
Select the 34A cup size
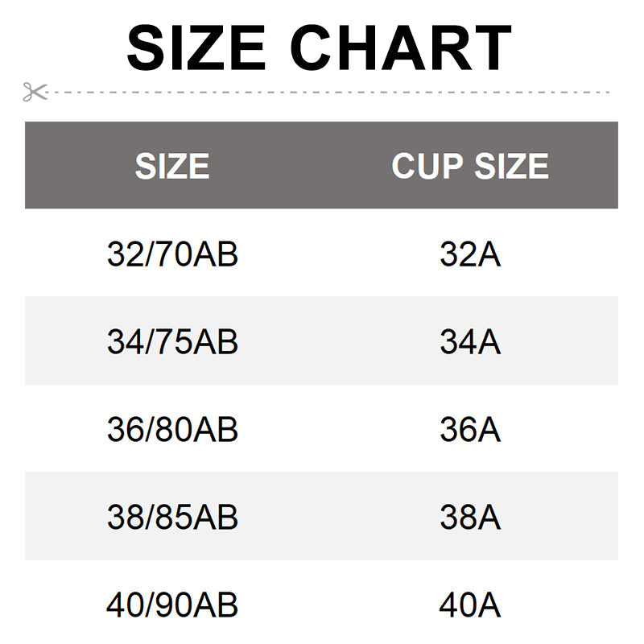(470, 342)
